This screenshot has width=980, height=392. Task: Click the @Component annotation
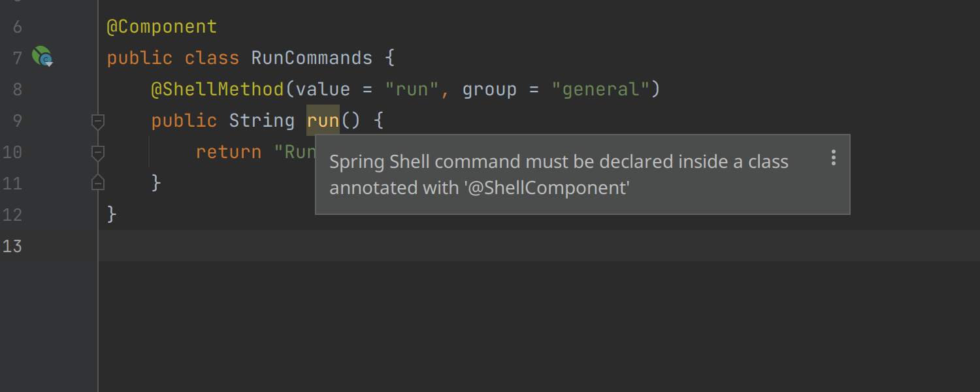click(x=161, y=27)
